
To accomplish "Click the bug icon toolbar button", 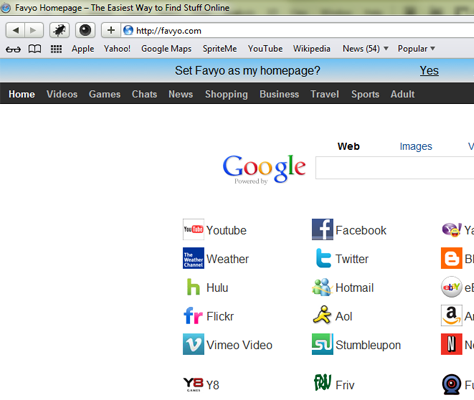I will pos(60,31).
